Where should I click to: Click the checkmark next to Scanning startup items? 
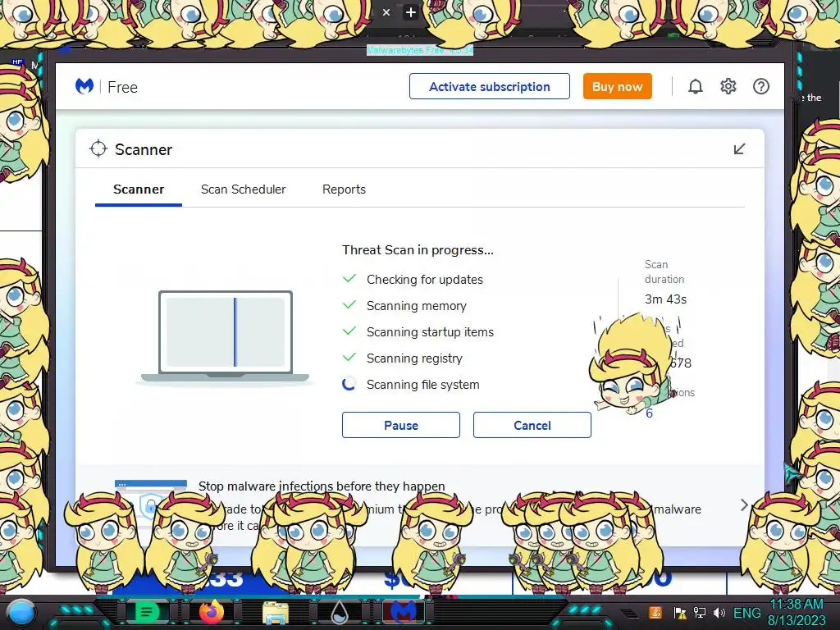click(x=349, y=331)
